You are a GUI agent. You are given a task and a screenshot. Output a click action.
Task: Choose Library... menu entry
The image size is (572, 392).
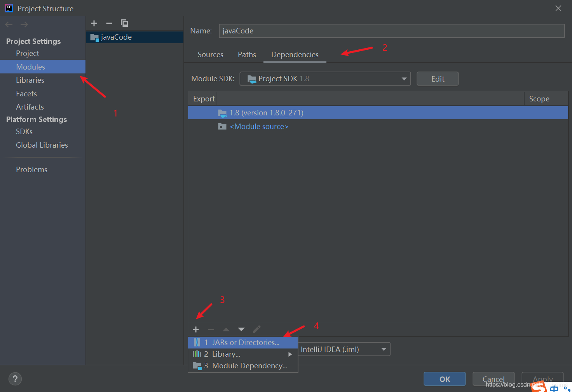pyautogui.click(x=243, y=354)
